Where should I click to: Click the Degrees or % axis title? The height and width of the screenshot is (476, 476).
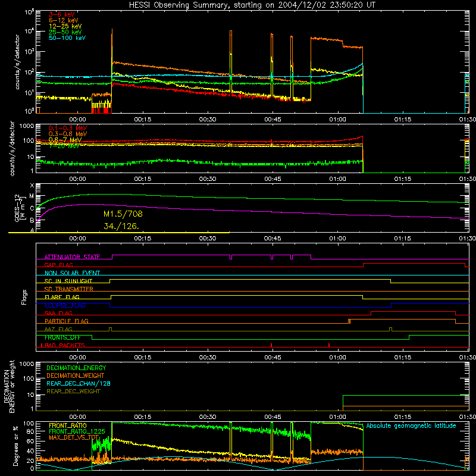(x=15, y=446)
